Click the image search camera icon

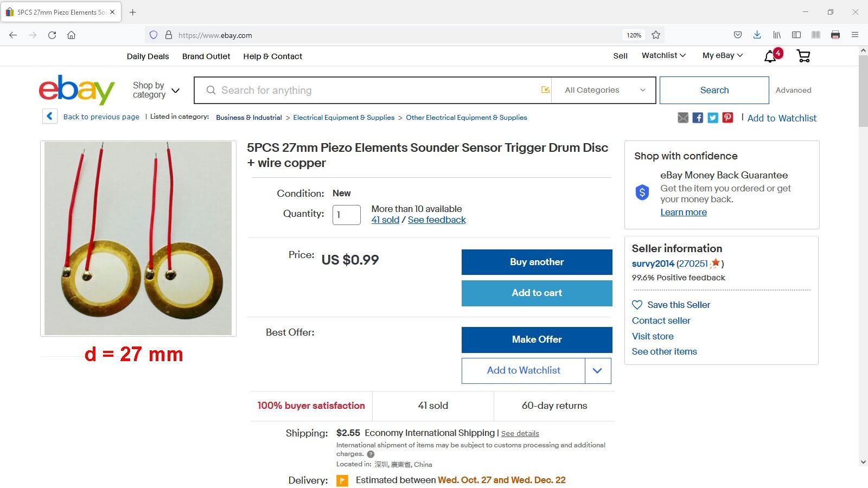coord(545,90)
